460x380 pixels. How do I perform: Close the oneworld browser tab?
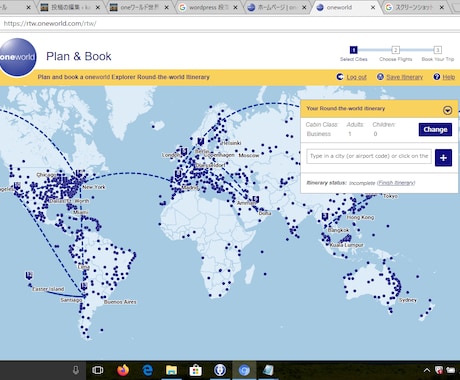click(373, 7)
